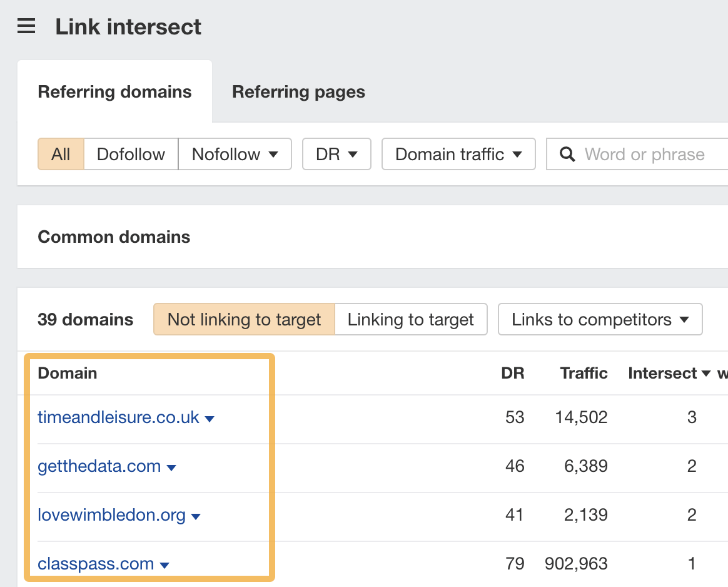Switch to the Referring pages tab

click(x=298, y=91)
